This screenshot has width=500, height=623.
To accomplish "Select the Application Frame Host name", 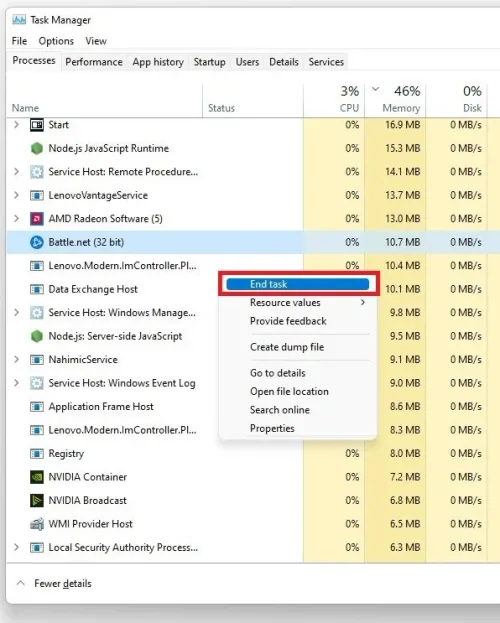I will click(x=101, y=406).
